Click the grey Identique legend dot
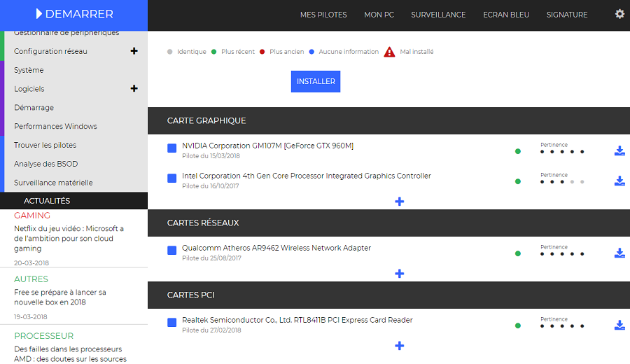The width and height of the screenshot is (630, 364). tap(169, 52)
